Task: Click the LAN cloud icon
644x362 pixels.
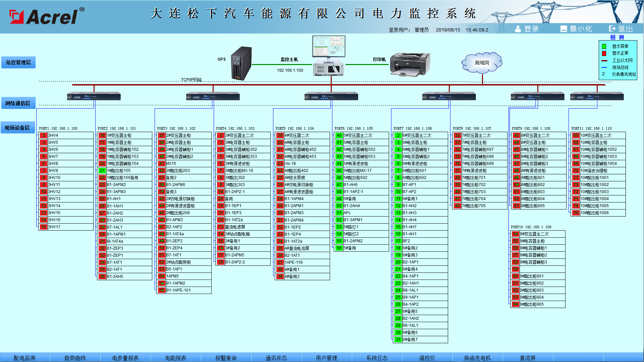Action: (x=482, y=63)
